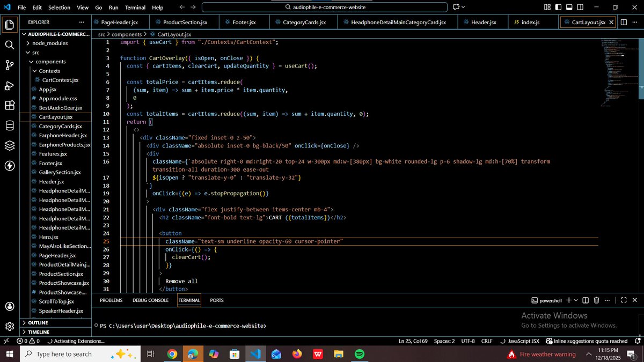Image resolution: width=644 pixels, height=362 pixels.
Task: Open Copilot chat dropdown arrow
Action: coord(463,7)
